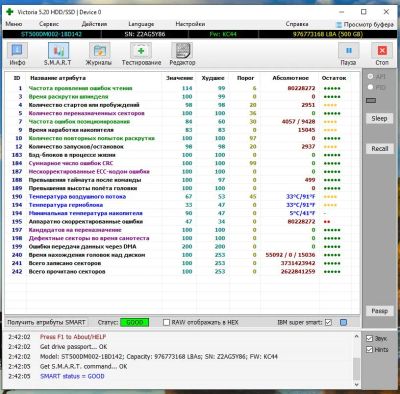Toggle the Звук sound checkbox
This screenshot has width=400, height=394.
[x=369, y=339]
